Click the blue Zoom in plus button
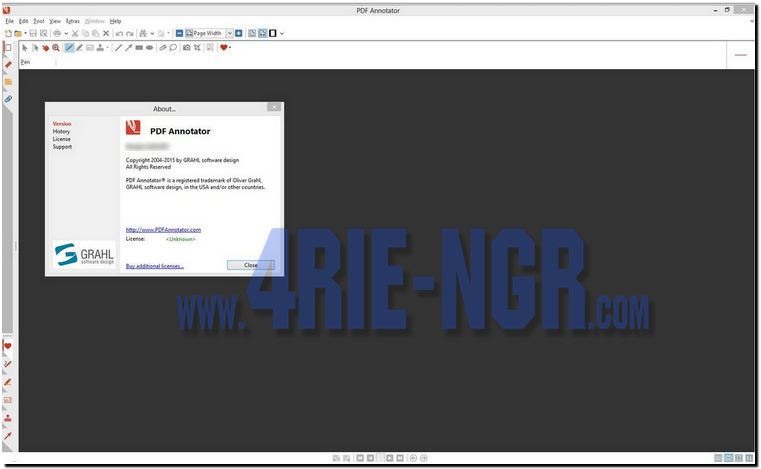The width and height of the screenshot is (761, 469). click(x=239, y=34)
